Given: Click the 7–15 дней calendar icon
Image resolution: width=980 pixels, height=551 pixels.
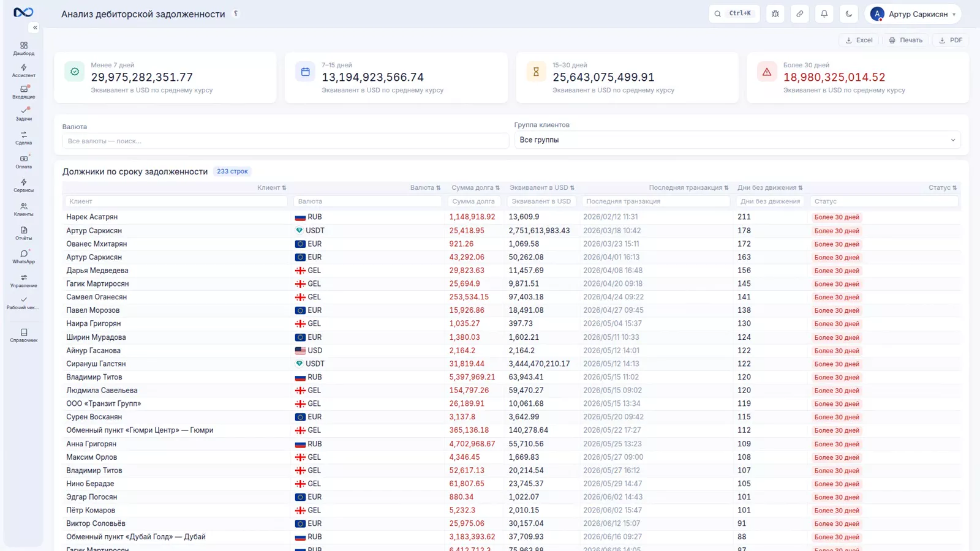Looking at the screenshot, I should tap(305, 72).
